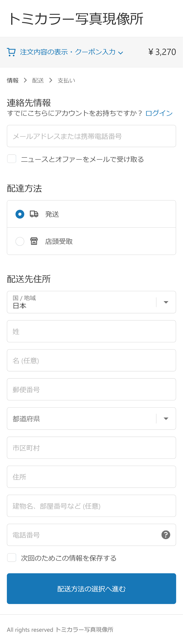Click the shopping cart icon
Screen dimensions: 183x644
11,52
